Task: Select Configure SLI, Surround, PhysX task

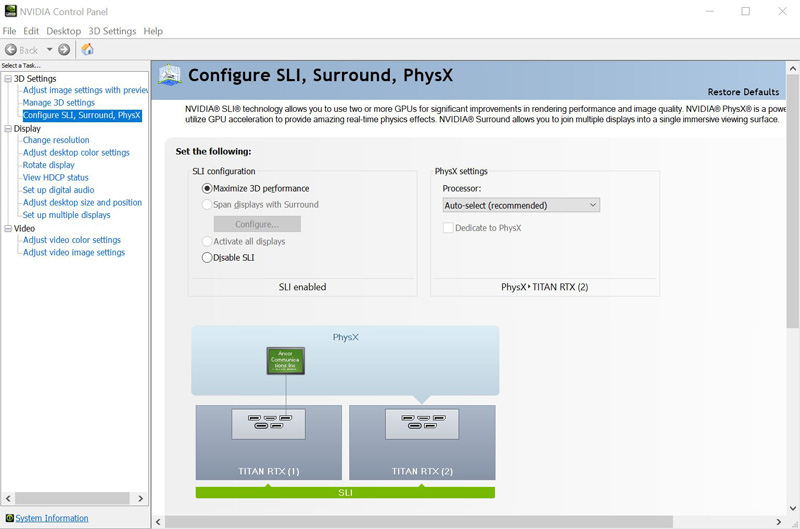Action: tap(82, 115)
